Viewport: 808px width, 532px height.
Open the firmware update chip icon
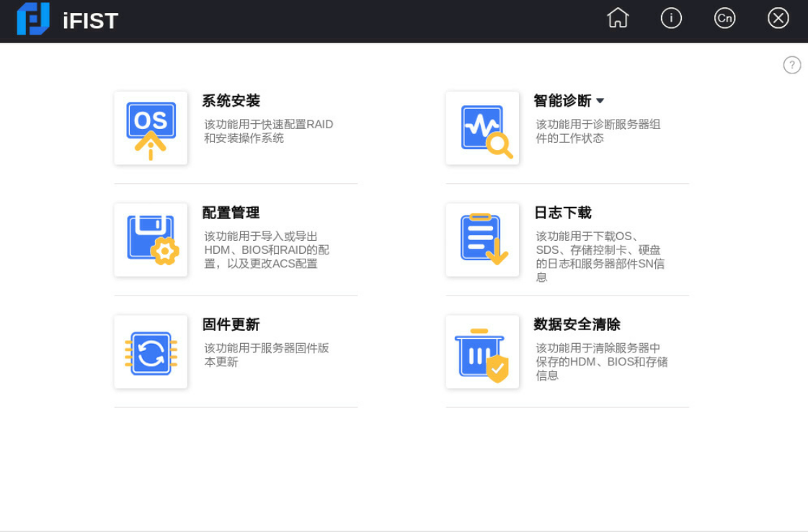151,352
